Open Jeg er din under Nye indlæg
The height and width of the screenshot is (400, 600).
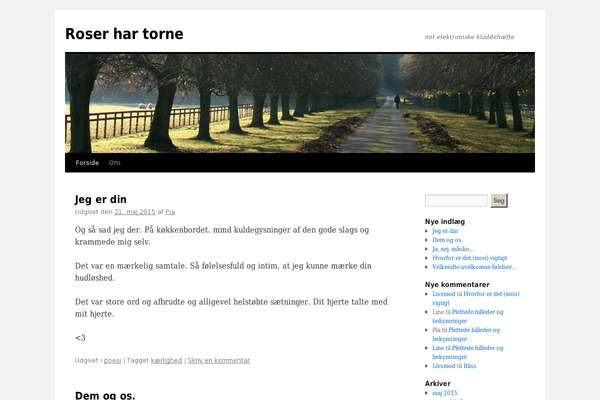pos(445,231)
